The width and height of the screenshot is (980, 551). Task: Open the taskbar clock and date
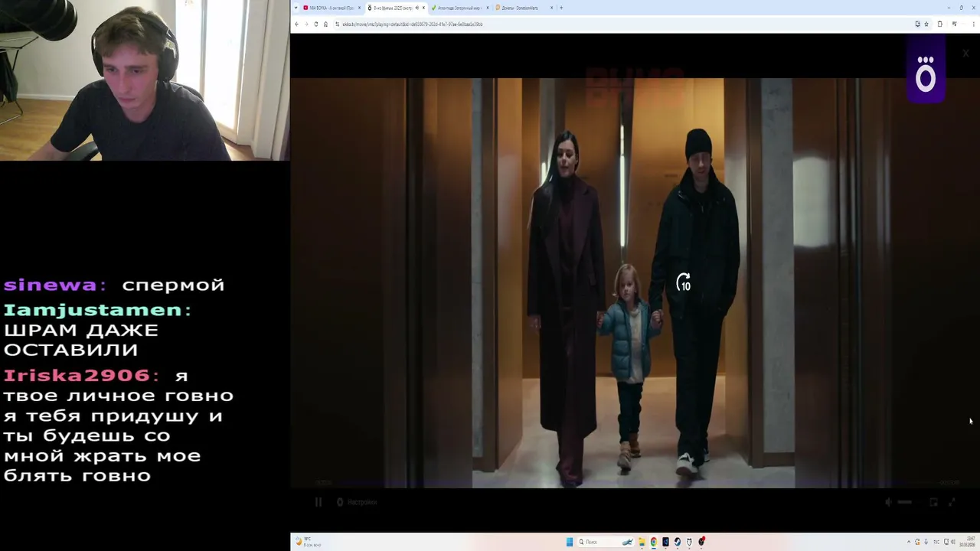pyautogui.click(x=965, y=542)
